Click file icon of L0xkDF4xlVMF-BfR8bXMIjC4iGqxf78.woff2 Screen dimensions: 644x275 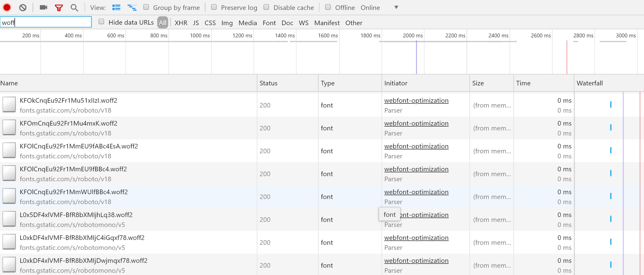[x=9, y=241]
